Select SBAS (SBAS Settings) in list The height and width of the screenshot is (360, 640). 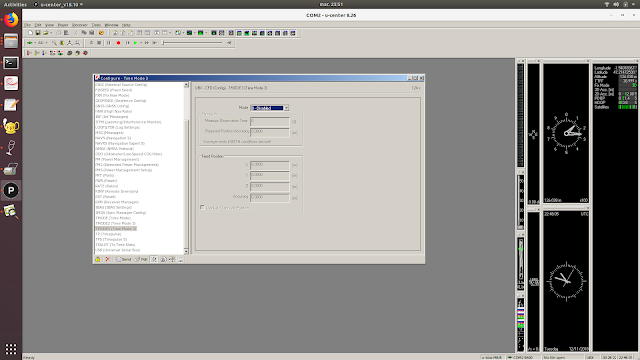113,207
